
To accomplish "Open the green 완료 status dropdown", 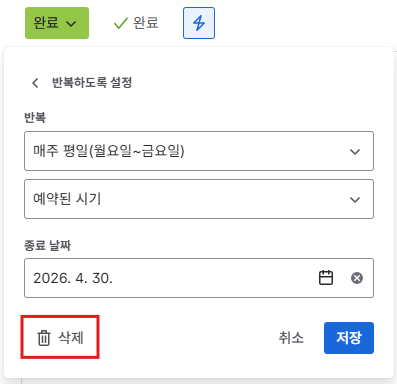I will 57,23.
